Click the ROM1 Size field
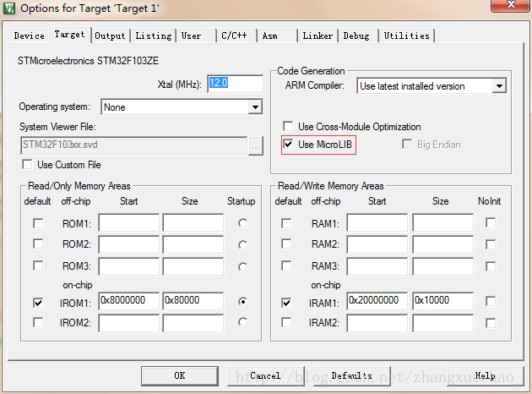The height and width of the screenshot is (394, 532). click(193, 222)
